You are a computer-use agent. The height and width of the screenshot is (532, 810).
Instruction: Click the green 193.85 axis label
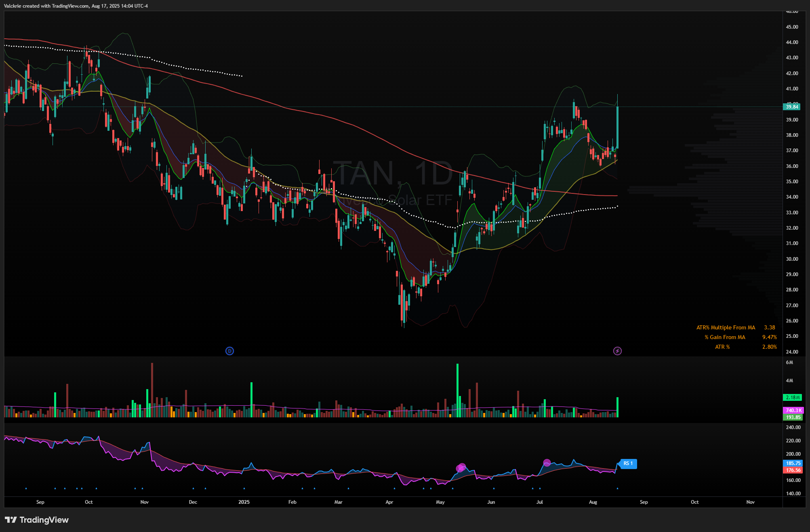tap(793, 417)
